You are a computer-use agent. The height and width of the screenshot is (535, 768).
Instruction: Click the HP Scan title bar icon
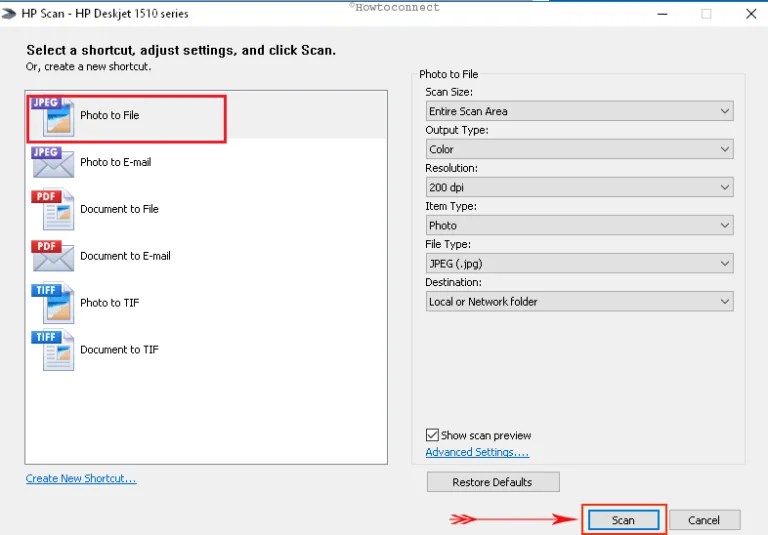[8, 14]
